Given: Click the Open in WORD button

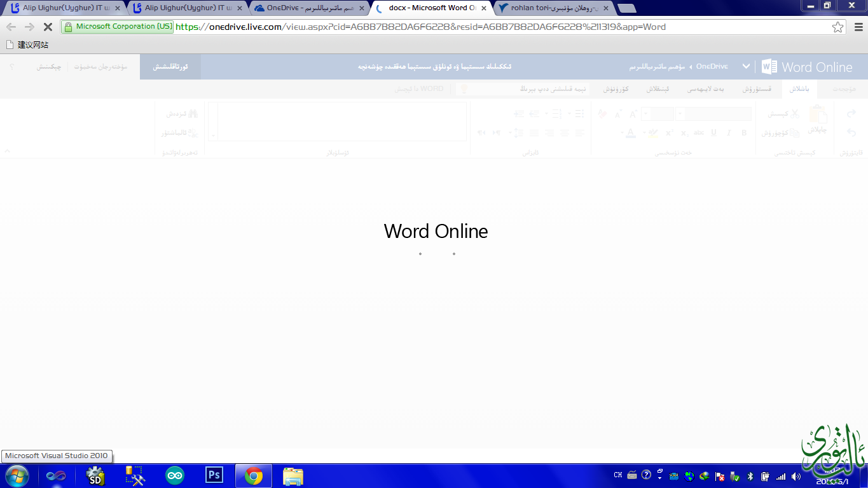Looking at the screenshot, I should [420, 89].
